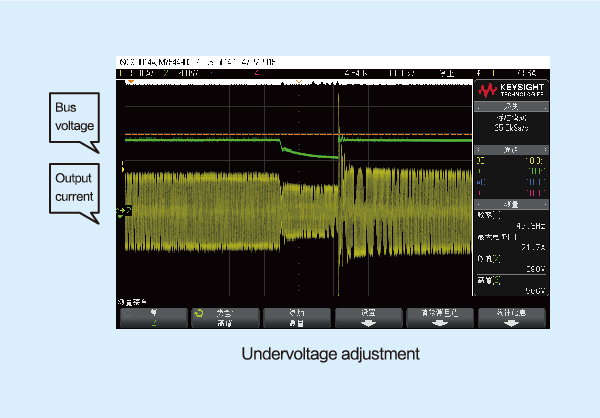
Task: Select the Source softkey showing green 2
Action: click(x=154, y=318)
